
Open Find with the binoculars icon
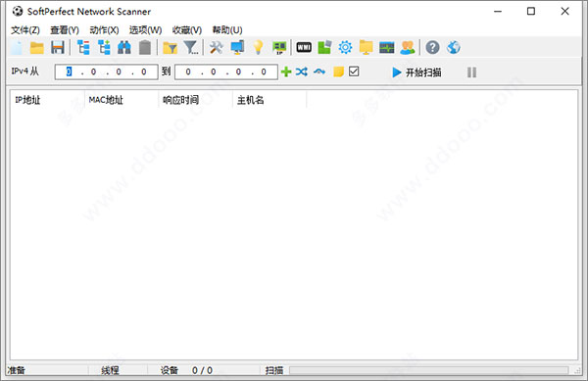124,48
